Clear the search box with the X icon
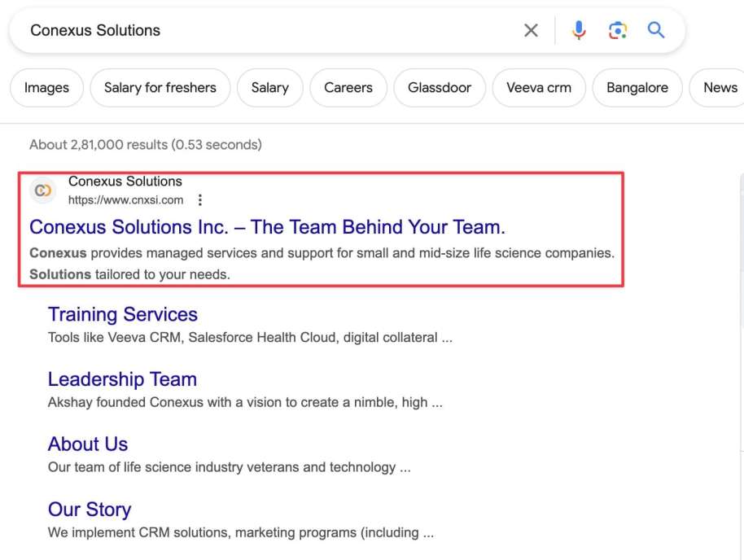This screenshot has height=560, width=744. pyautogui.click(x=531, y=30)
